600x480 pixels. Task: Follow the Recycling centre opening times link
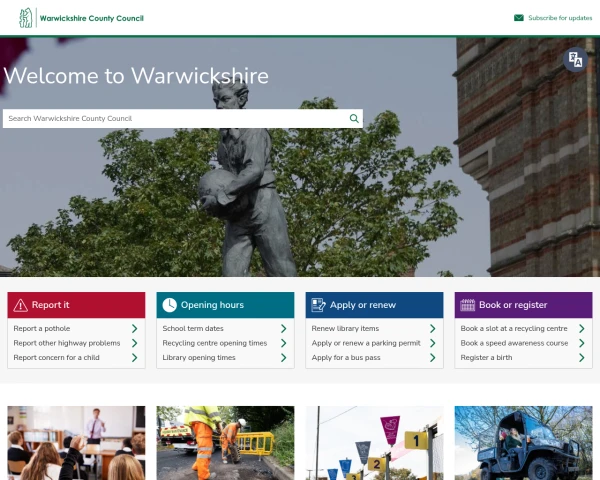click(215, 343)
